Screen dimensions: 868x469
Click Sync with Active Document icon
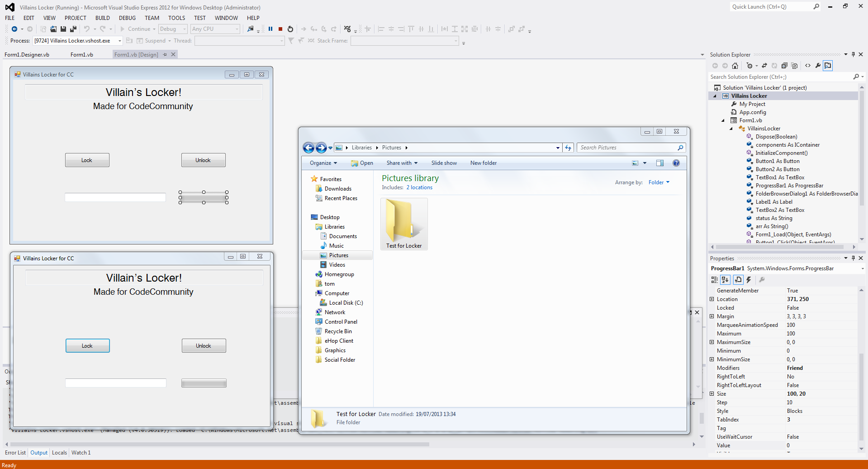click(764, 66)
